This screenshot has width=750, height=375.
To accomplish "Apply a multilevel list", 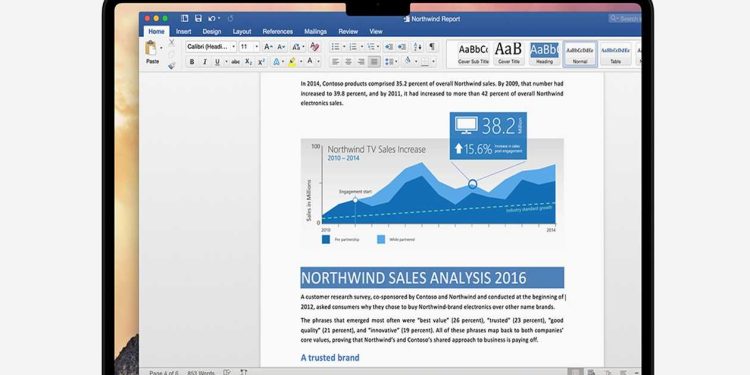I will click(x=370, y=47).
